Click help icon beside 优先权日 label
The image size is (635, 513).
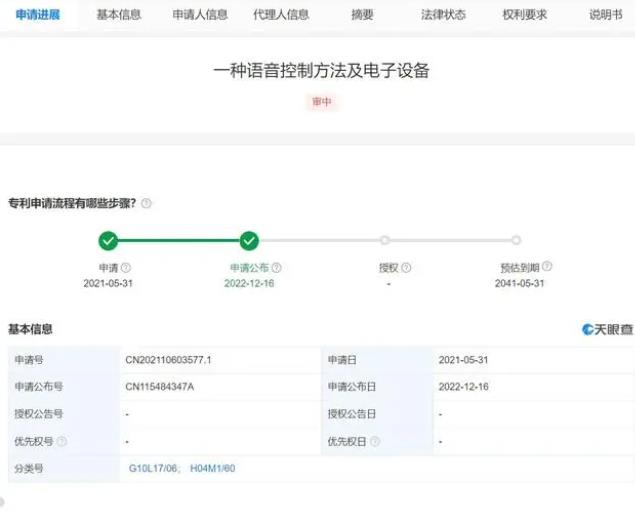point(376,441)
